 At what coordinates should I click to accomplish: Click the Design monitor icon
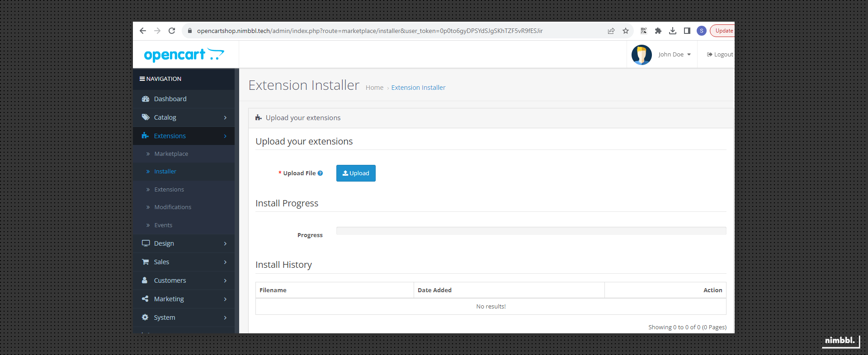pos(146,243)
